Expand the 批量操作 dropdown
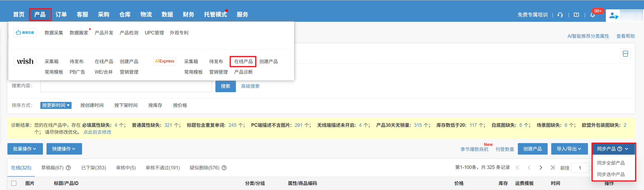Screen dimensions: 644x190 coord(25,149)
